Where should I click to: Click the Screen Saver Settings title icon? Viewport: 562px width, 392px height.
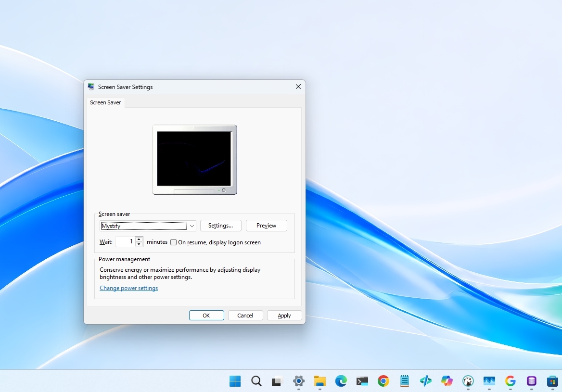point(91,87)
